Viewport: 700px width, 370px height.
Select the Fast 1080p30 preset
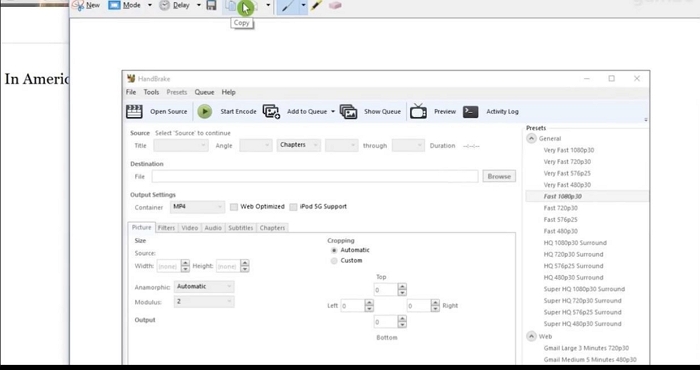pos(562,196)
